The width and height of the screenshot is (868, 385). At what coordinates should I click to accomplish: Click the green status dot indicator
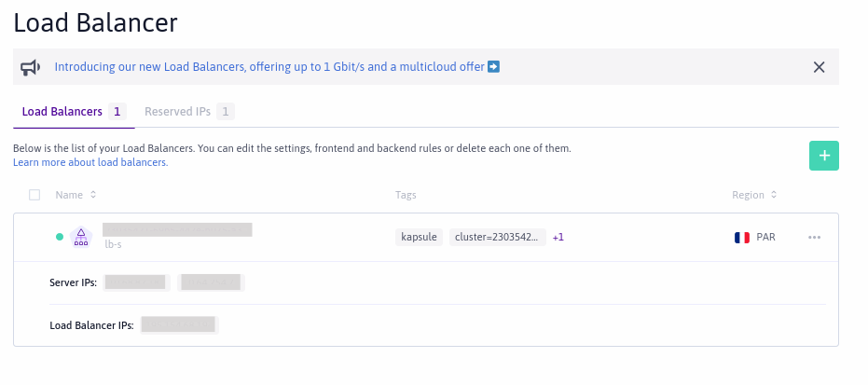(60, 237)
